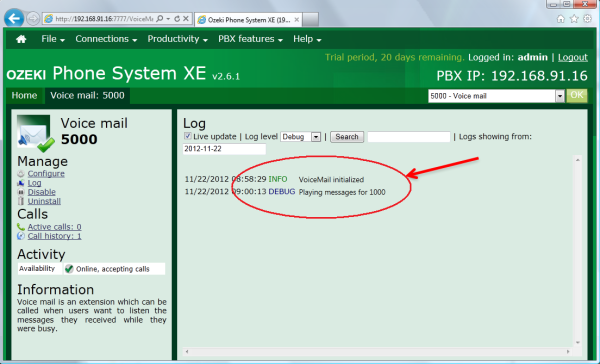Image resolution: width=600 pixels, height=364 pixels.
Task: Switch to the Home tab
Action: [24, 95]
